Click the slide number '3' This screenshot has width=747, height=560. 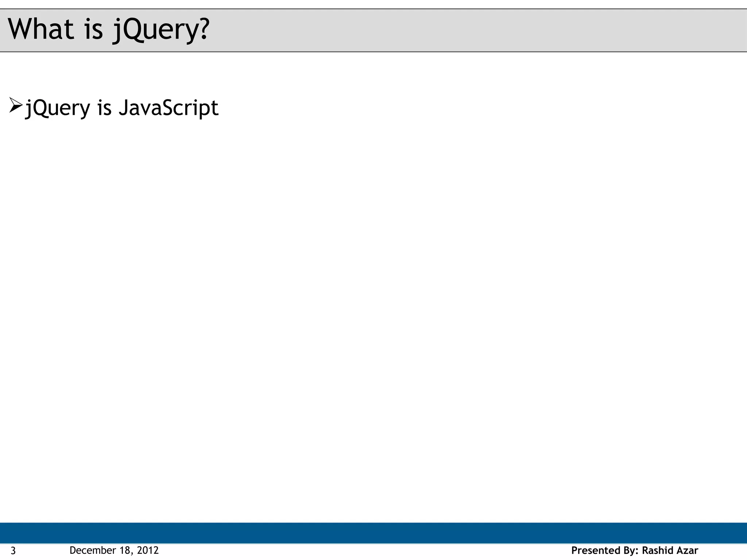click(13, 551)
